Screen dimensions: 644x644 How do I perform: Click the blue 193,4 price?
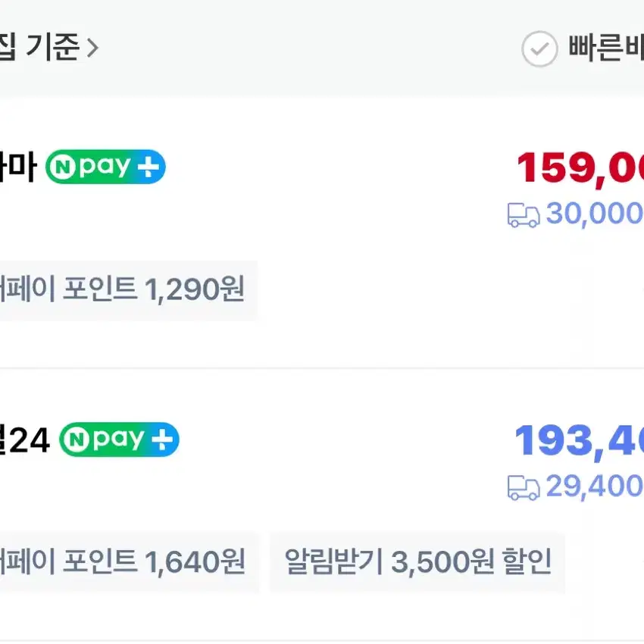579,441
